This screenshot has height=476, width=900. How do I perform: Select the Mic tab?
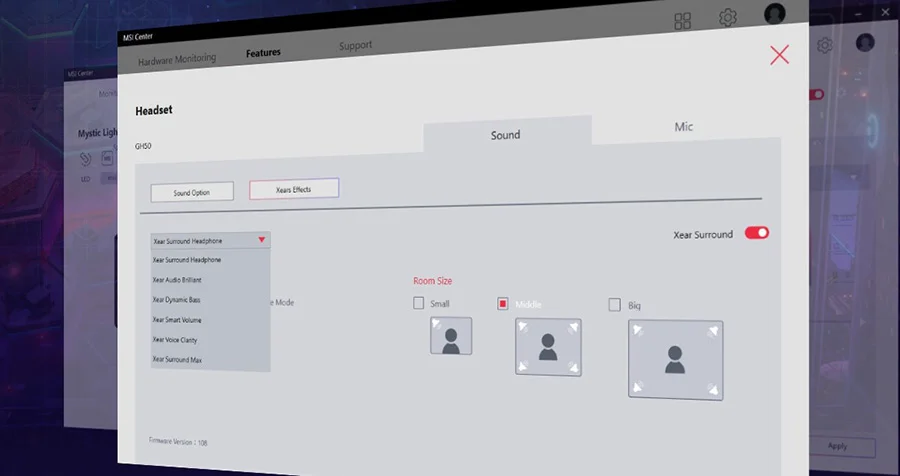pos(684,127)
